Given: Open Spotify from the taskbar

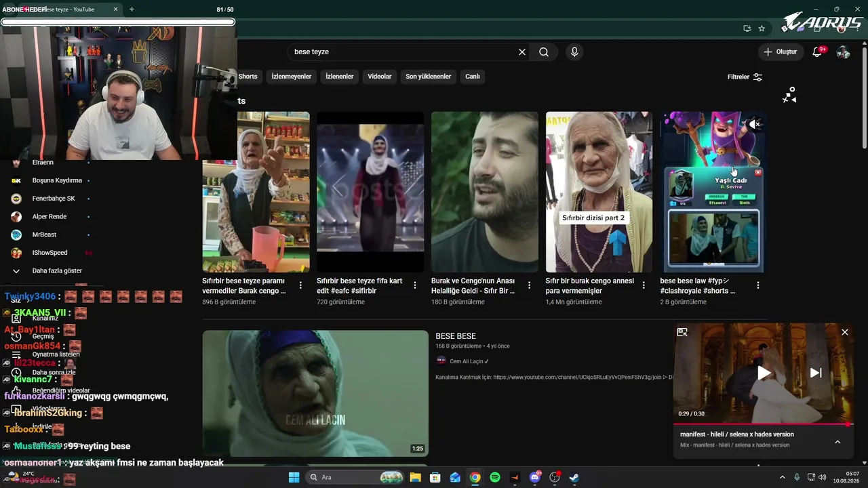Looking at the screenshot, I should click(495, 477).
